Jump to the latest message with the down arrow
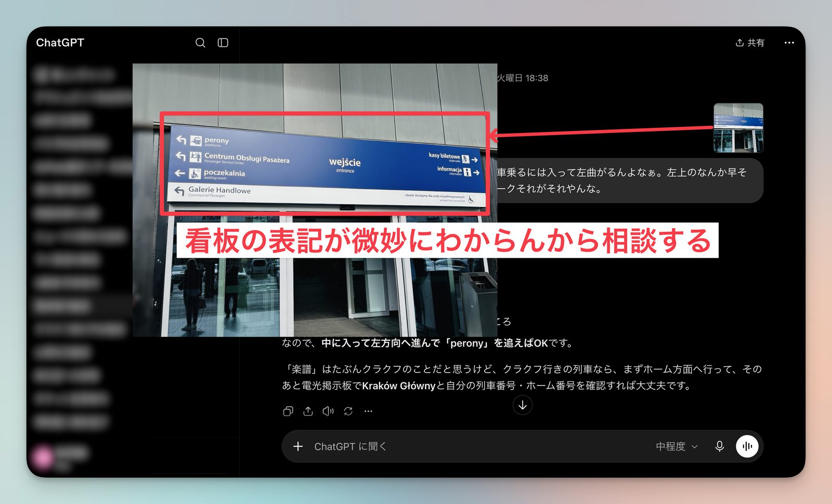832x504 pixels. tap(523, 405)
